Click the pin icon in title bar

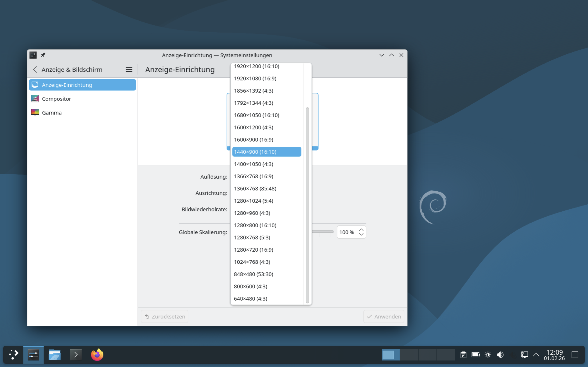pyautogui.click(x=43, y=55)
